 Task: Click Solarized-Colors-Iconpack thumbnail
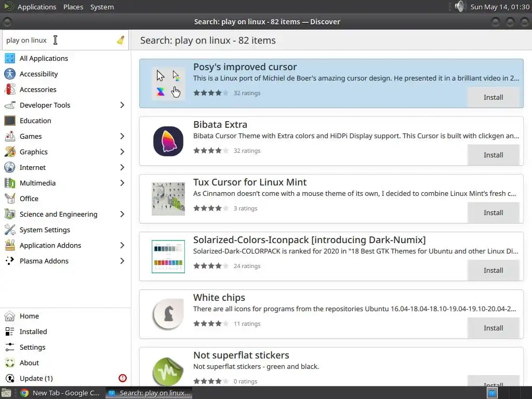tap(168, 257)
